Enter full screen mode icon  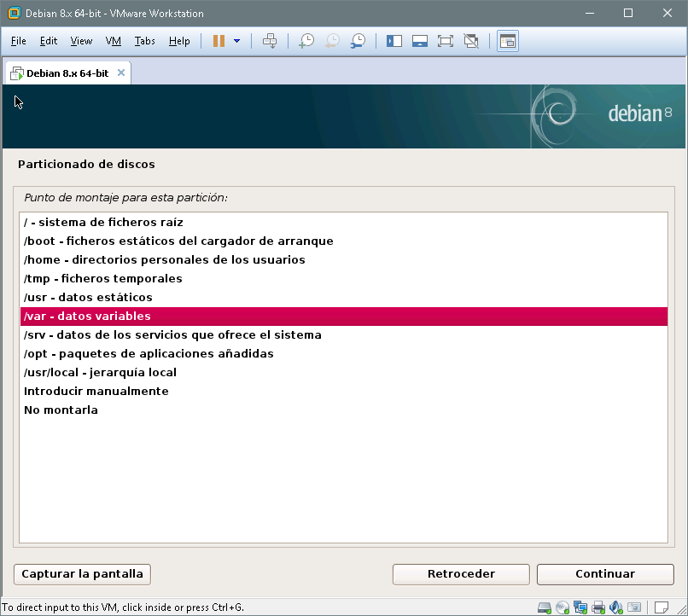click(x=445, y=41)
